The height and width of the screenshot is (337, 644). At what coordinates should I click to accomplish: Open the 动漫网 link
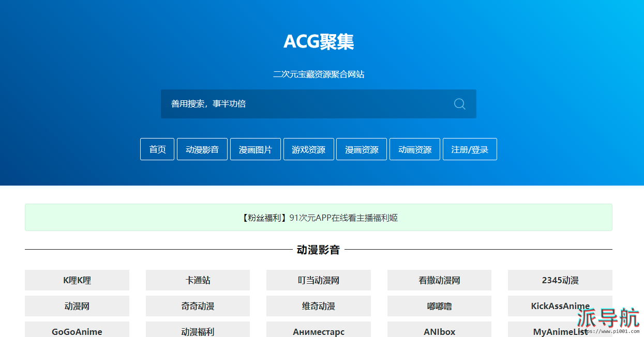[77, 306]
